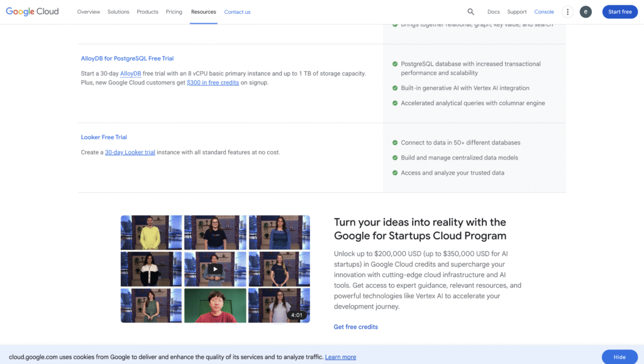The height and width of the screenshot is (364, 644).
Task: Open the Pricing navigation item
Action: [x=174, y=12]
